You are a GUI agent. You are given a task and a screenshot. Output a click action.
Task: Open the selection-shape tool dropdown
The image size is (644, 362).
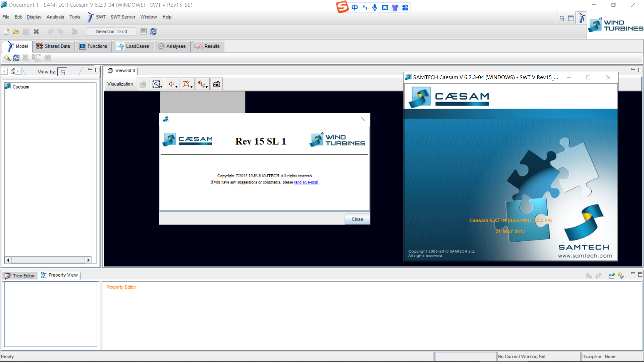point(187,84)
